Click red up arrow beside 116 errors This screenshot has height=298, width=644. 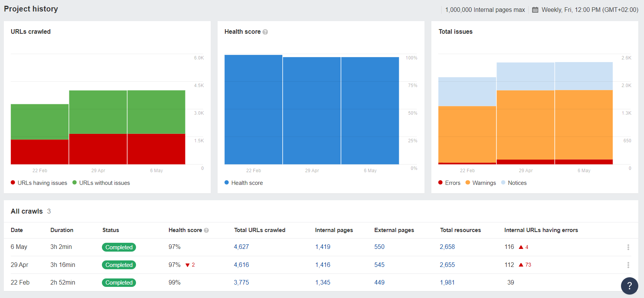tap(521, 247)
